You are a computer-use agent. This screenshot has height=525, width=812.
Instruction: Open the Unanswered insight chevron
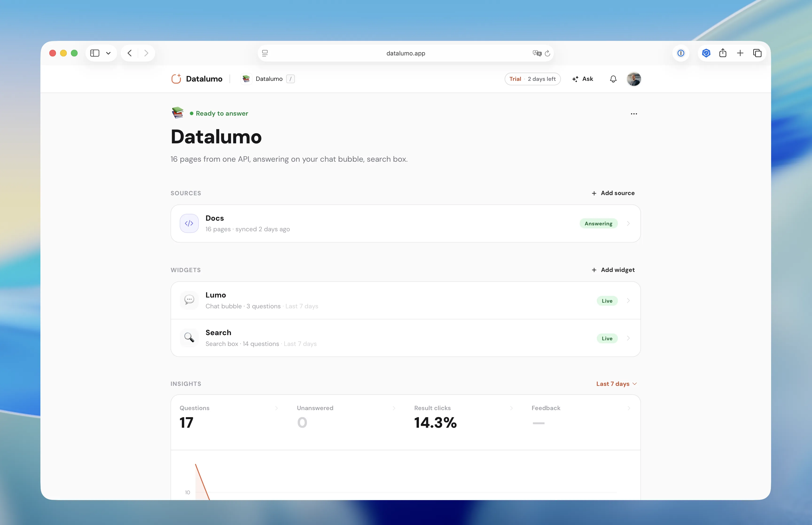tap(394, 408)
